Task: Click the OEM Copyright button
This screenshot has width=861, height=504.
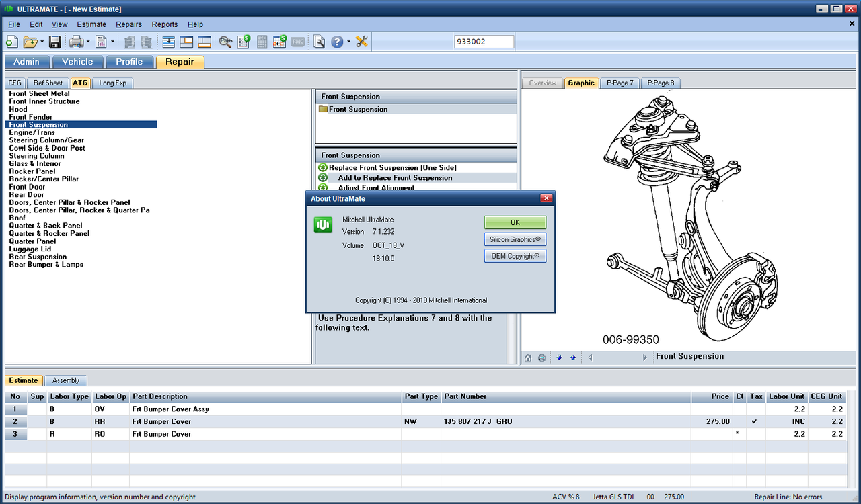Action: pos(515,256)
